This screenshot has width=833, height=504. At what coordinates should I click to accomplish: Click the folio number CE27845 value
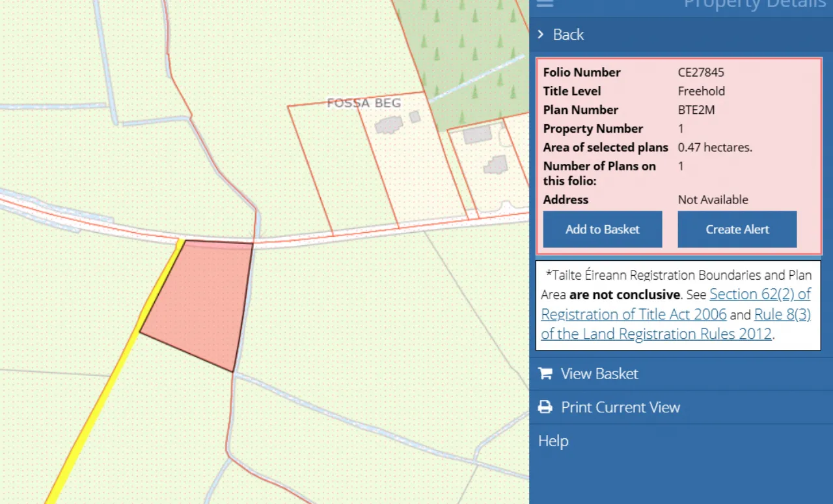click(x=700, y=72)
